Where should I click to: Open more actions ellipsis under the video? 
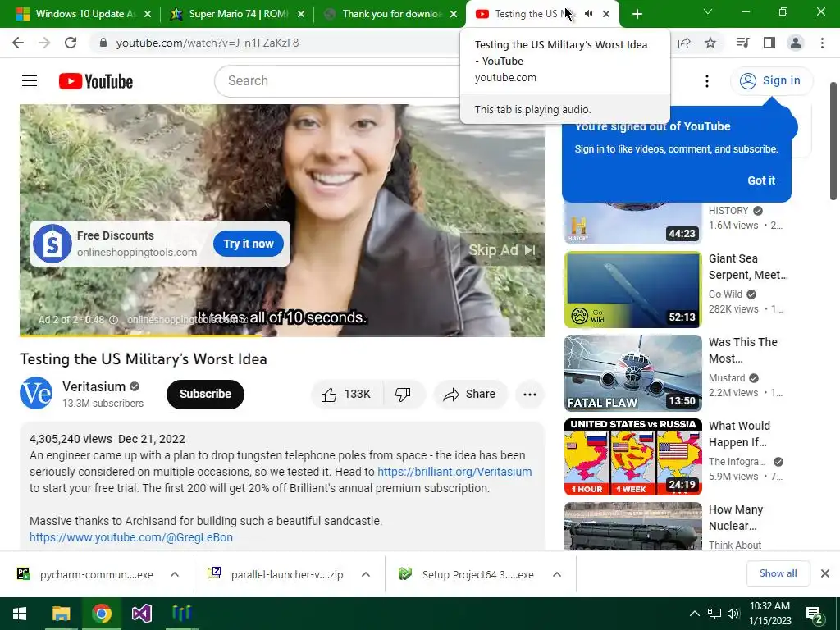tap(529, 395)
